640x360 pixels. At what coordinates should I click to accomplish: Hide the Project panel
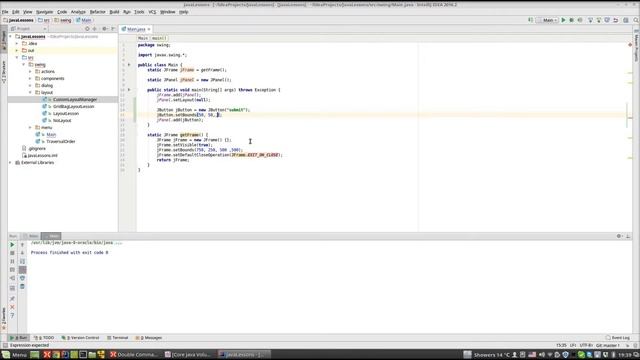click(113, 29)
